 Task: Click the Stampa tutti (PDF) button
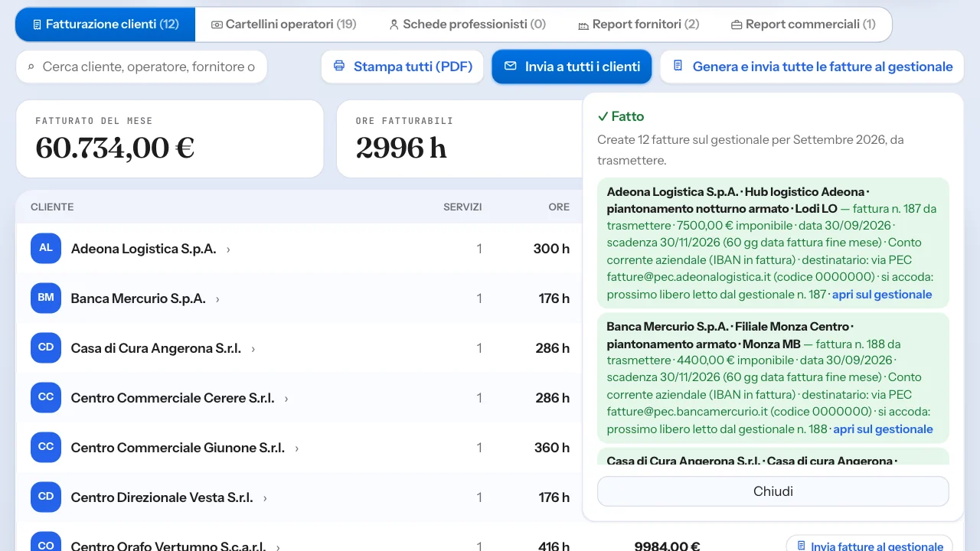click(x=403, y=67)
